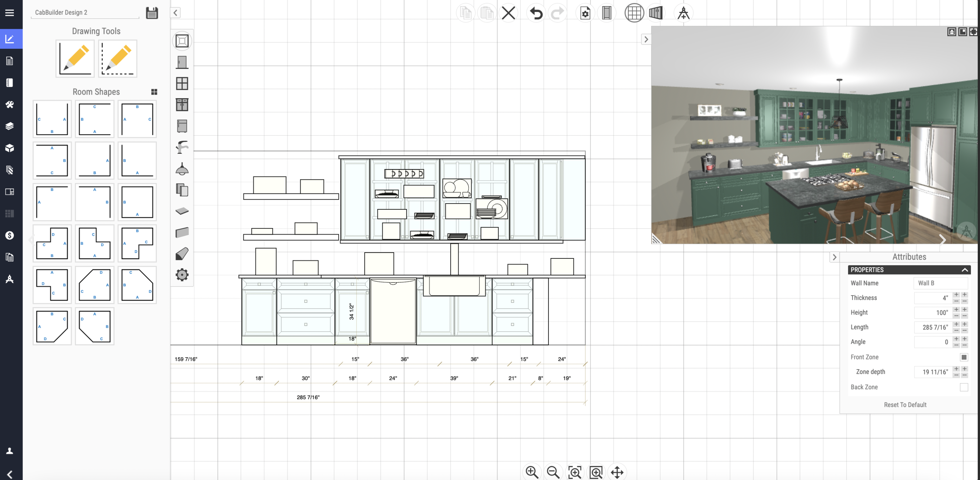The image size is (980, 480).
Task: Enable the Back Zone checkbox
Action: coord(964,387)
